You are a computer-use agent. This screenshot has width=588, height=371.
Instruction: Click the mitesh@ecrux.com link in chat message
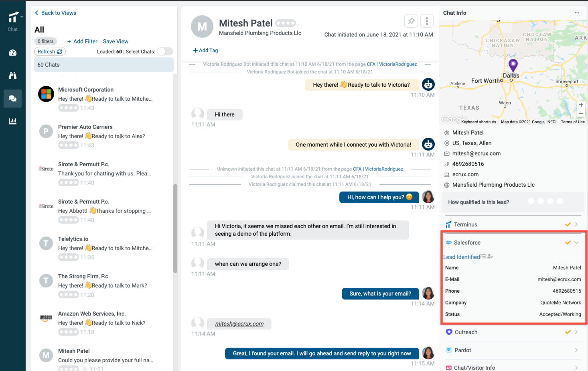click(239, 324)
